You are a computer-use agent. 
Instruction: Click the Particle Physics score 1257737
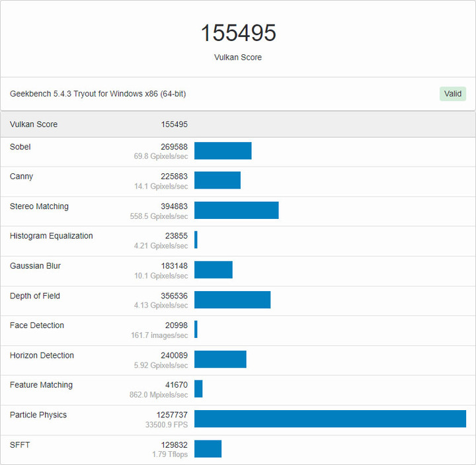pos(172,415)
